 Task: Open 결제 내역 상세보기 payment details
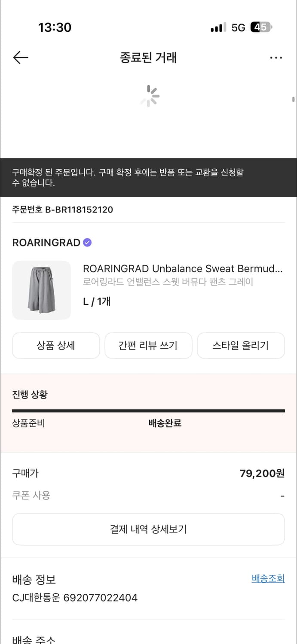point(148,529)
